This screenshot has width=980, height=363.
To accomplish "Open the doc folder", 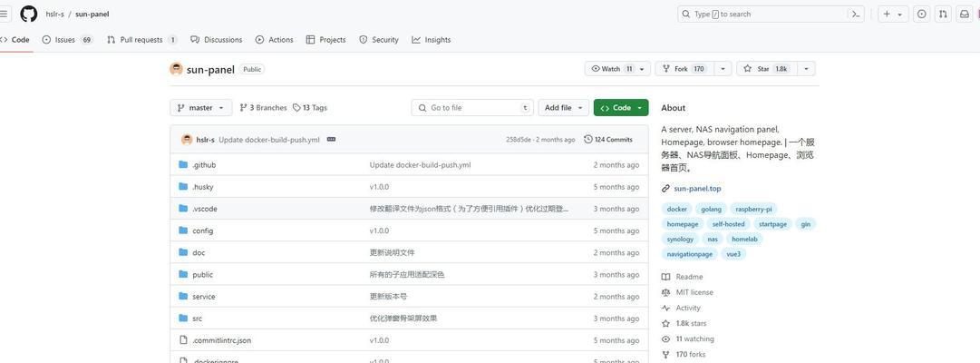I will tap(199, 252).
